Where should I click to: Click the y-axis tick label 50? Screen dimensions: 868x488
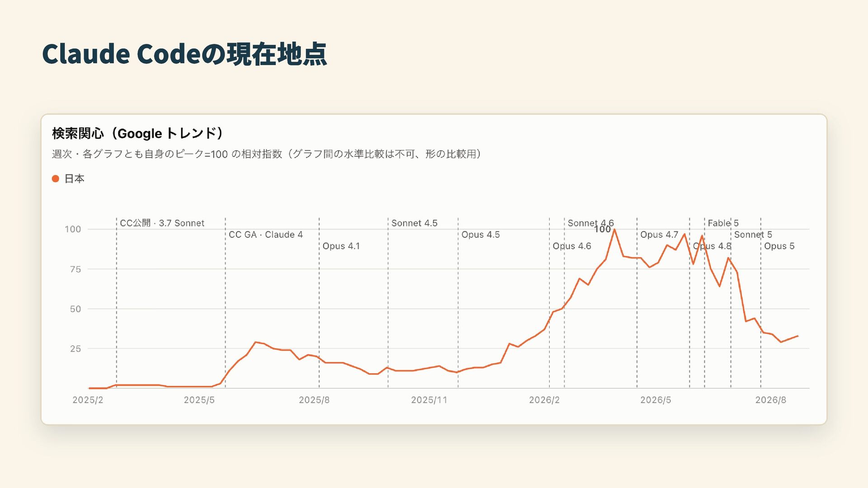pos(75,309)
